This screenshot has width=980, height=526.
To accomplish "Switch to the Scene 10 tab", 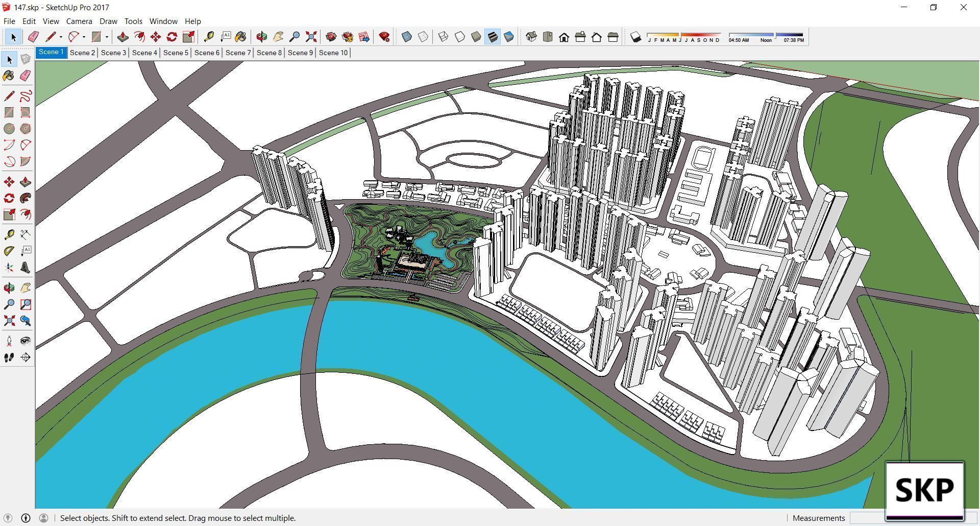I will point(333,53).
